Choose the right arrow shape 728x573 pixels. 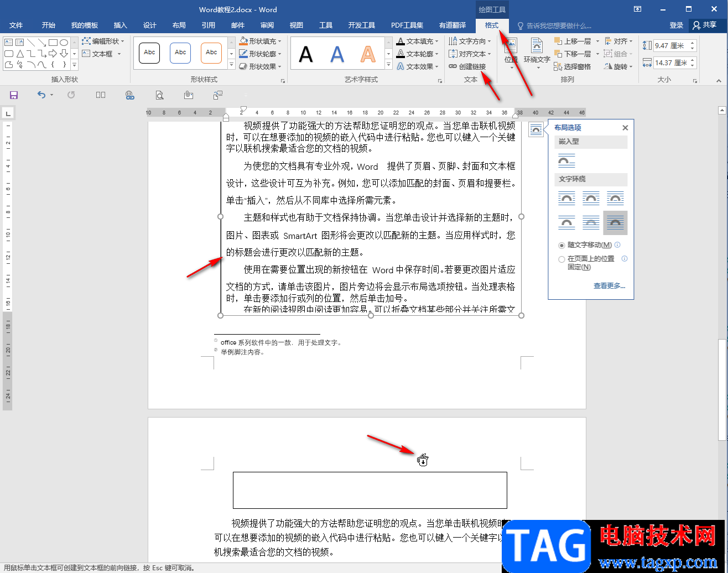53,54
